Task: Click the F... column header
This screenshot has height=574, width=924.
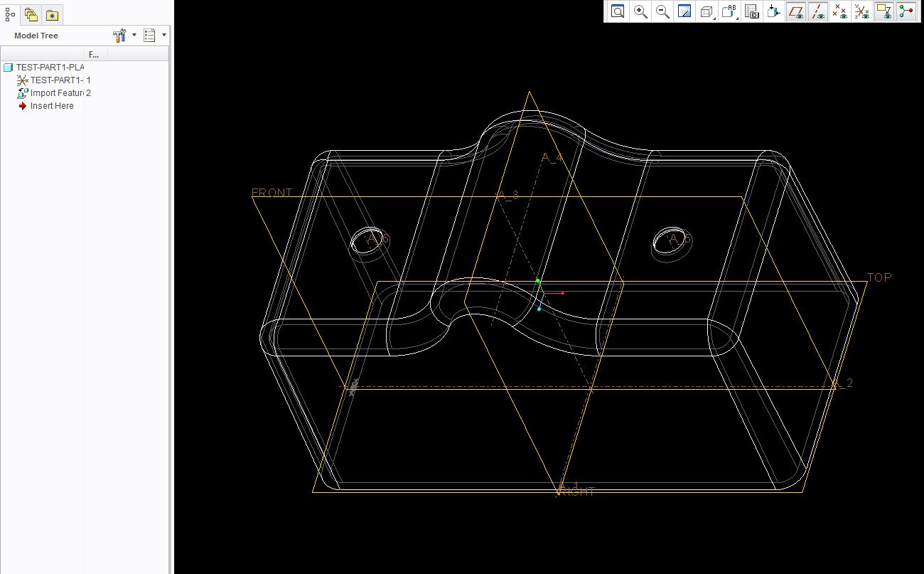Action: point(96,54)
